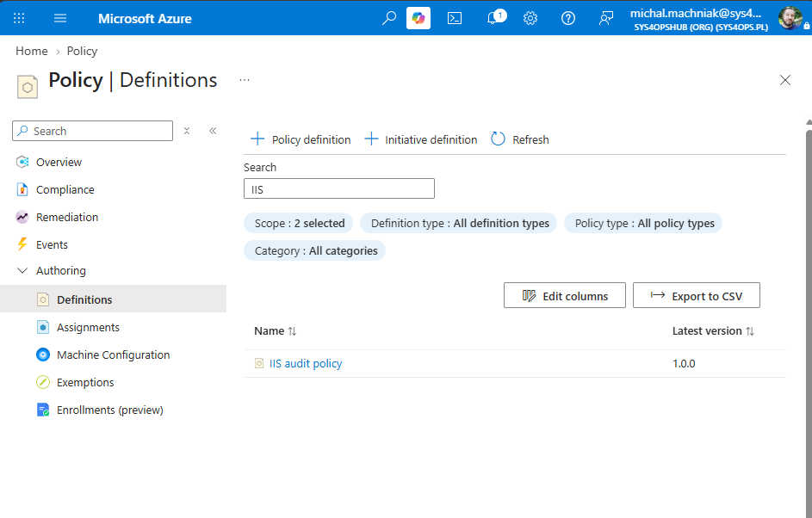The height and width of the screenshot is (518, 812).
Task: Collapse the sidebar with double chevron
Action: click(x=213, y=131)
